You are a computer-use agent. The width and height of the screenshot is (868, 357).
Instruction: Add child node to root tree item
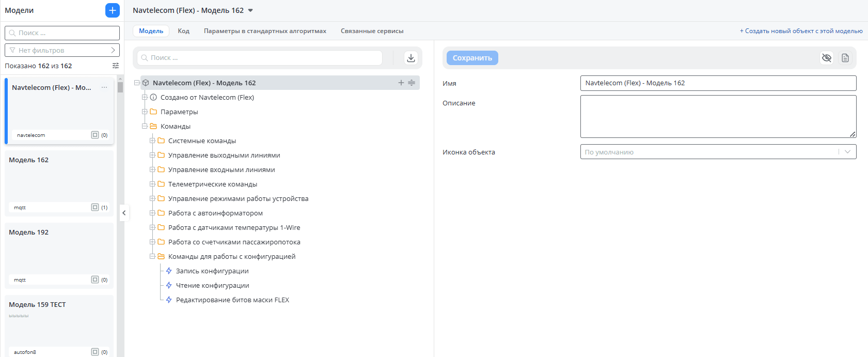(x=401, y=83)
